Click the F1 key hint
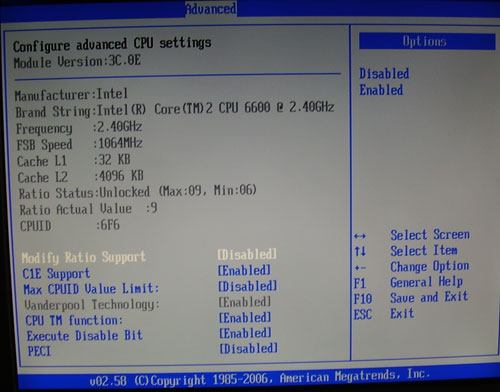The height and width of the screenshot is (392, 500). coord(360,284)
